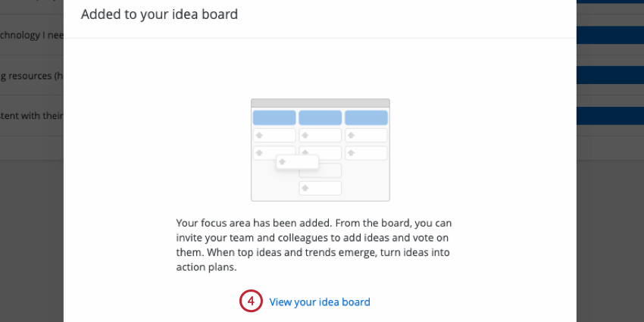The width and height of the screenshot is (644, 322).
Task: Click the second card in the illustration's right column
Action: (x=366, y=153)
